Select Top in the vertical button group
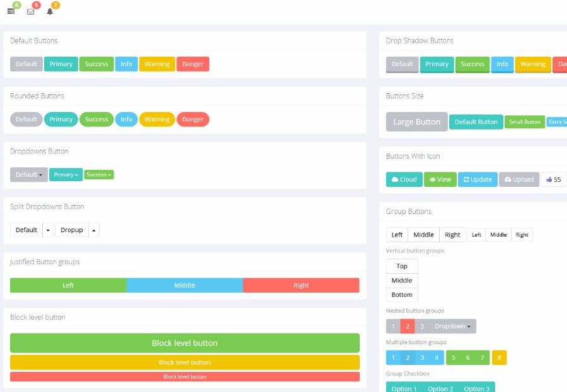The image size is (567, 392). (x=402, y=266)
